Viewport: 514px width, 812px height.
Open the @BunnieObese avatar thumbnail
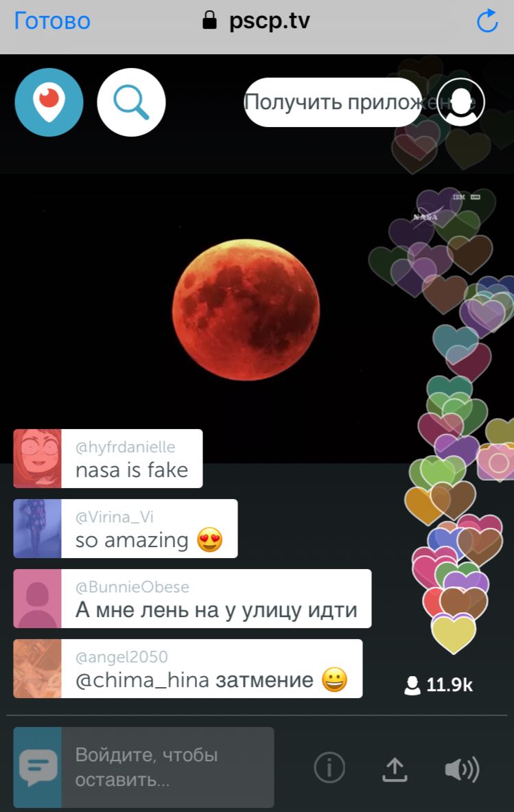coord(37,598)
